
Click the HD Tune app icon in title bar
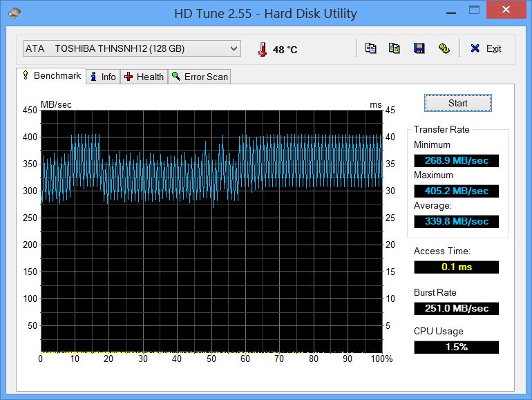[15, 13]
